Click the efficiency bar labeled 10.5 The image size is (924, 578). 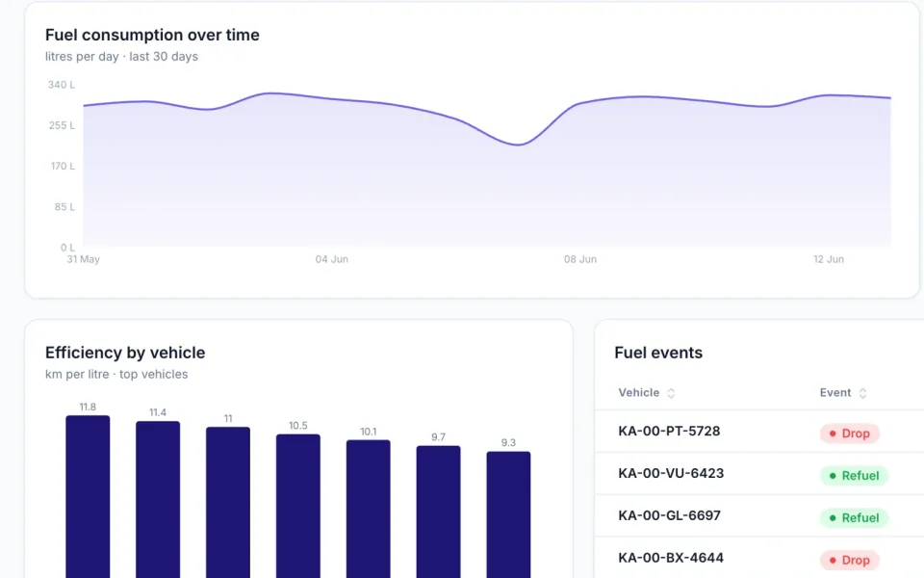[298, 506]
